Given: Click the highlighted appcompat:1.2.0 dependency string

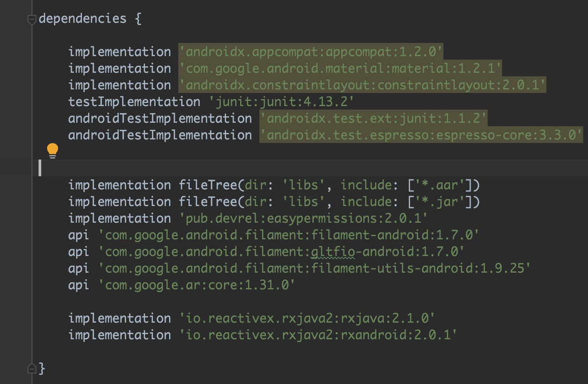Looking at the screenshot, I should click(x=311, y=52).
